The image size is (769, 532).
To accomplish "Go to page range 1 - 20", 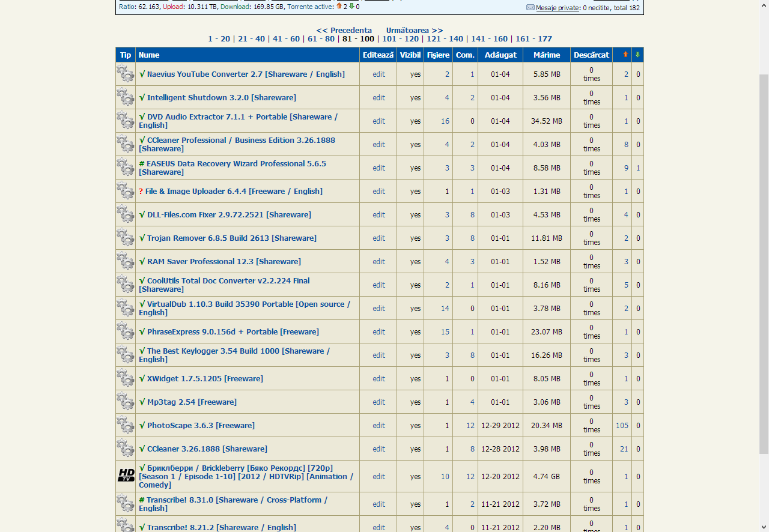I will click(x=219, y=38).
